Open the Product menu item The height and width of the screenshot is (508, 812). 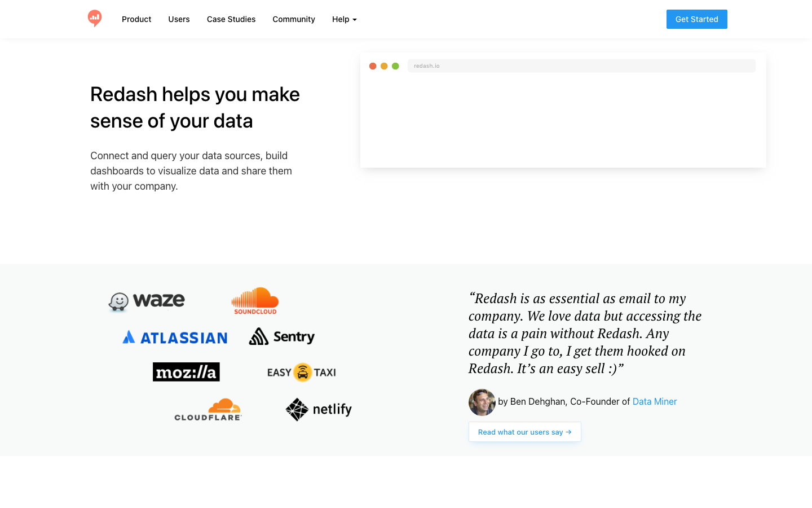point(136,19)
